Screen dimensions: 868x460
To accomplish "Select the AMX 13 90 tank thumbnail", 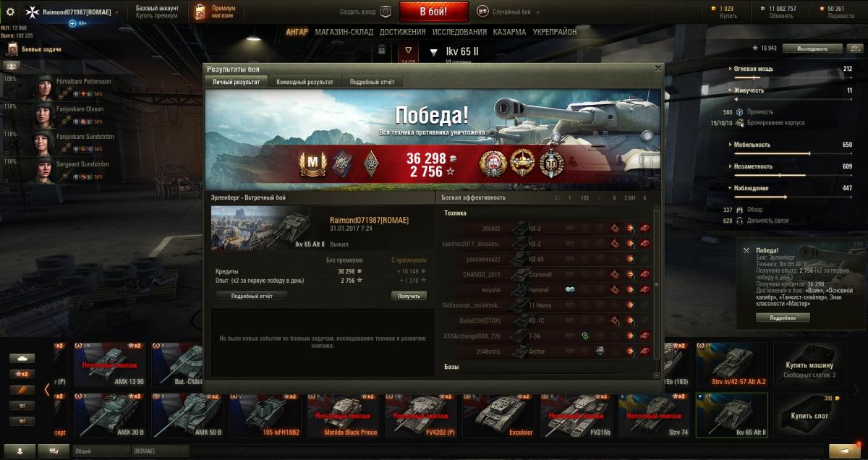I will 107,364.
